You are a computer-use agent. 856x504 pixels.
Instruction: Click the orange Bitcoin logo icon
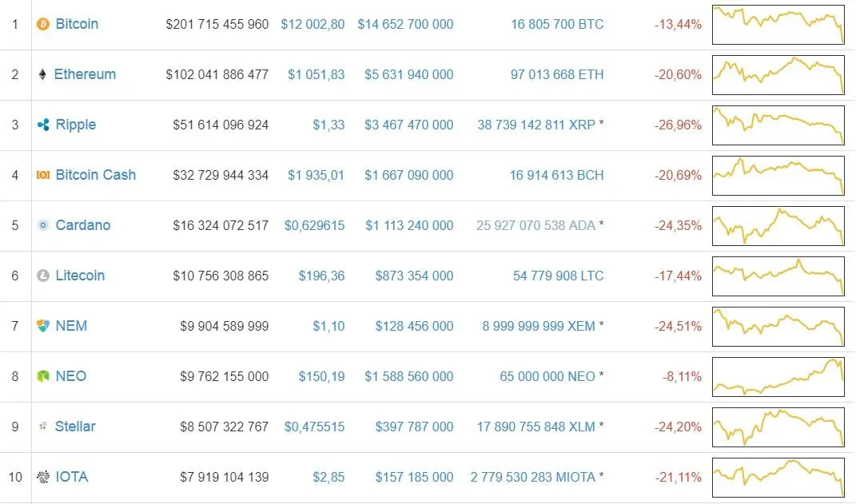click(x=43, y=25)
